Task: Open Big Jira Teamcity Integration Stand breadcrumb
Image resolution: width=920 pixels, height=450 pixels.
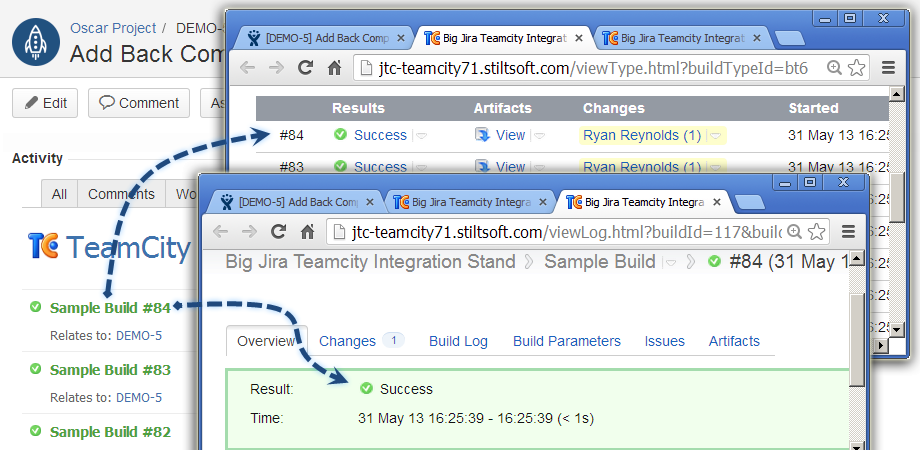Action: click(x=370, y=262)
